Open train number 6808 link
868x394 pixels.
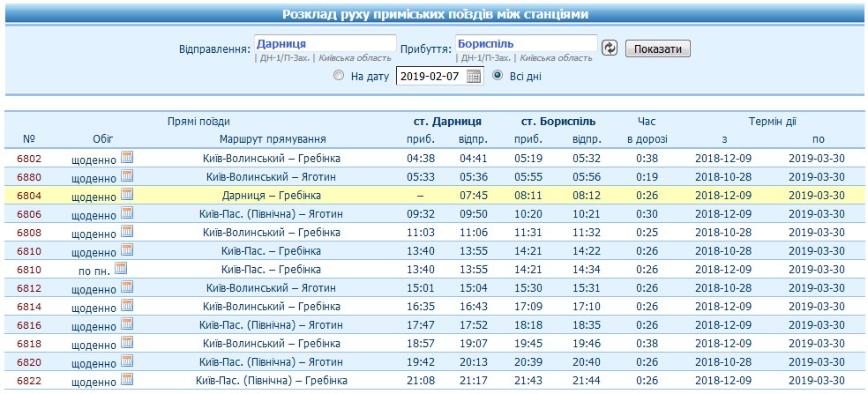29,233
